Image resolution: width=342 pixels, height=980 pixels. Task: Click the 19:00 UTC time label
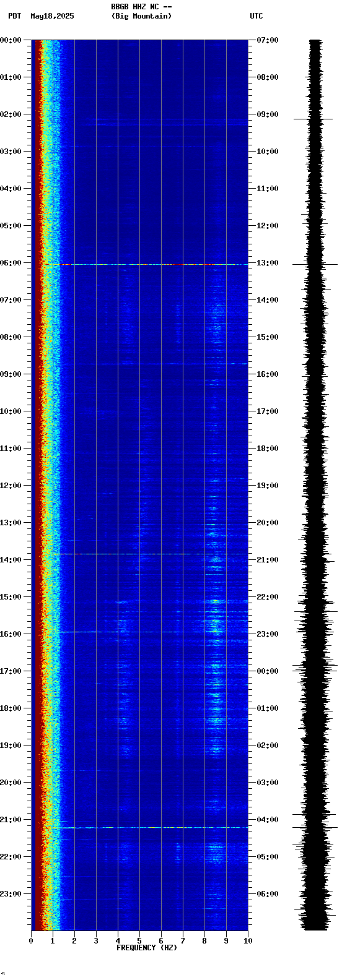click(x=268, y=486)
